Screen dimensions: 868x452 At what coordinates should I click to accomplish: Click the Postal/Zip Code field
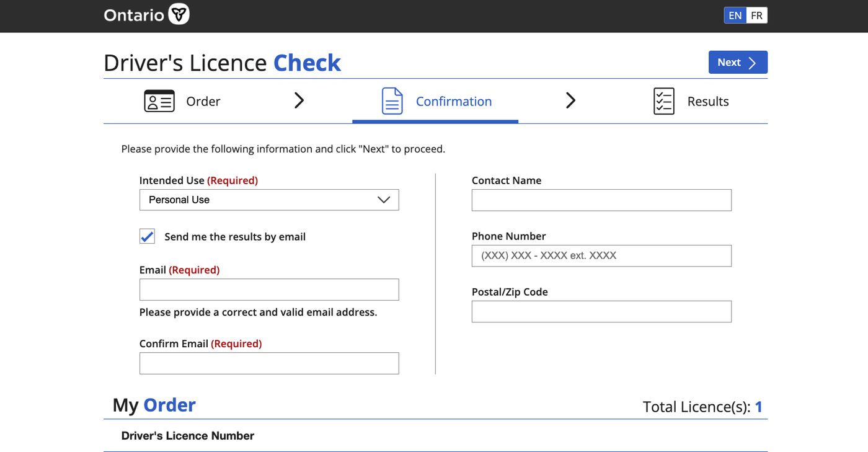point(601,311)
